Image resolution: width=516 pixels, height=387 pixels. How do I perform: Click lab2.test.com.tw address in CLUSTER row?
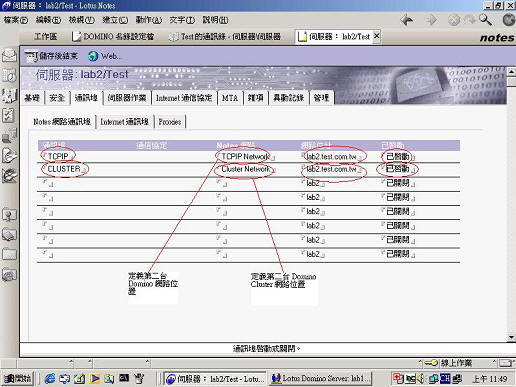332,170
